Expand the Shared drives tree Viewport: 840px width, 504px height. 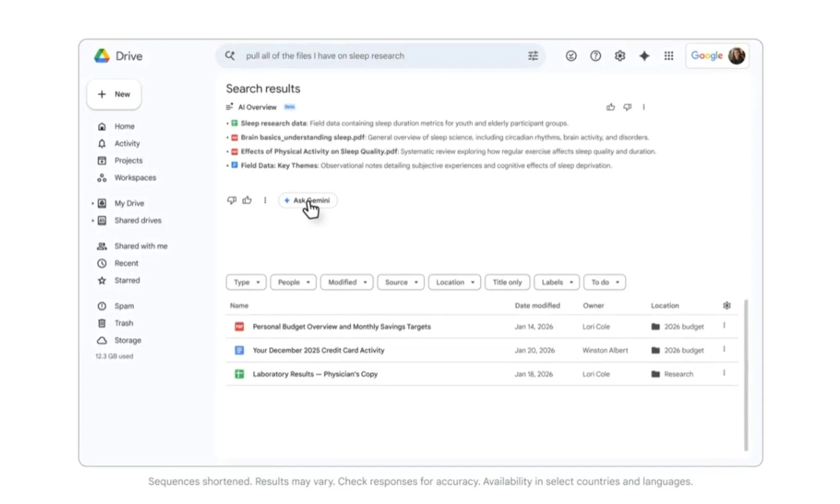coord(92,220)
